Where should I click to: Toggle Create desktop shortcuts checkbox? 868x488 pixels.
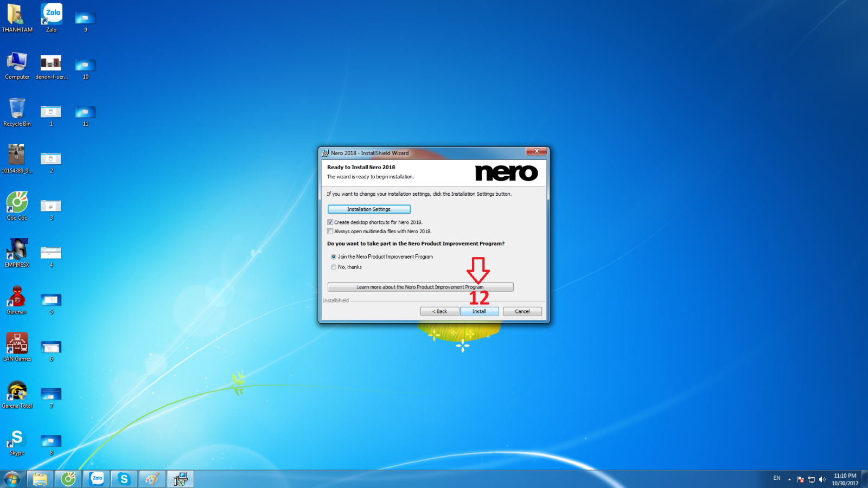click(330, 222)
